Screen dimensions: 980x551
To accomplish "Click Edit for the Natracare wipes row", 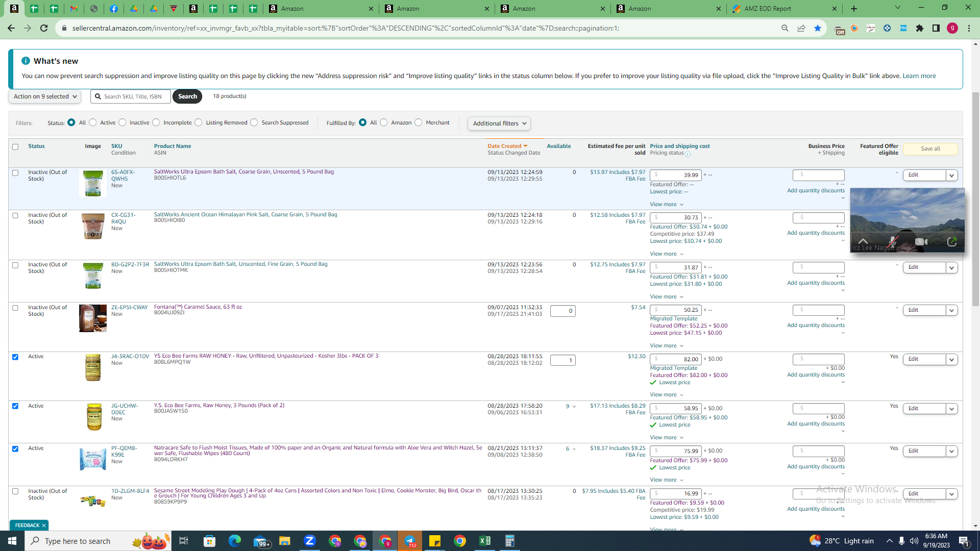I will (x=924, y=452).
